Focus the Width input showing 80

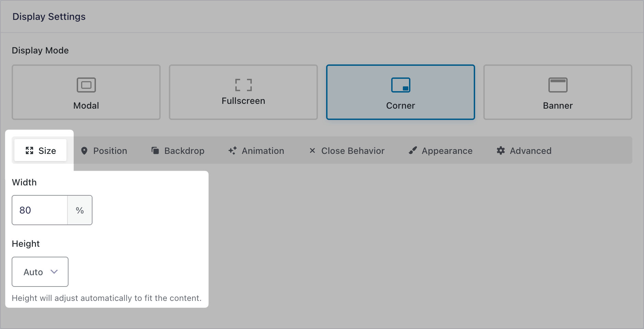[x=40, y=210]
